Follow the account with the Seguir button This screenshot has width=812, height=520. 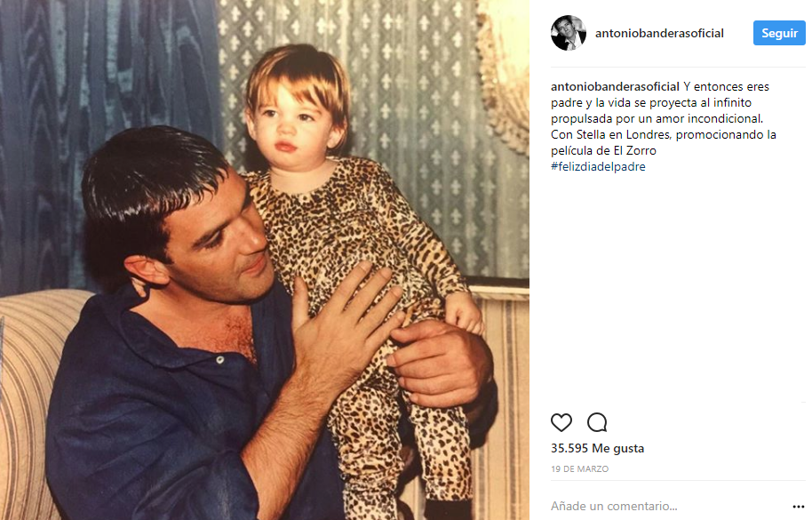[779, 33]
